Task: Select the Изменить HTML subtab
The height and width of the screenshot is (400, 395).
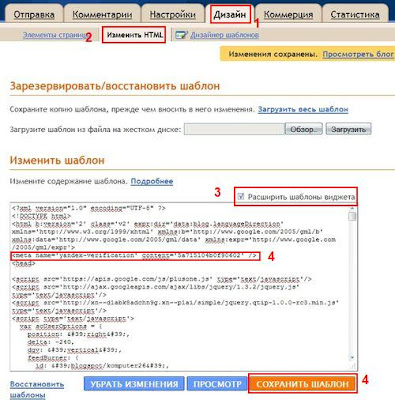Action: [135, 35]
